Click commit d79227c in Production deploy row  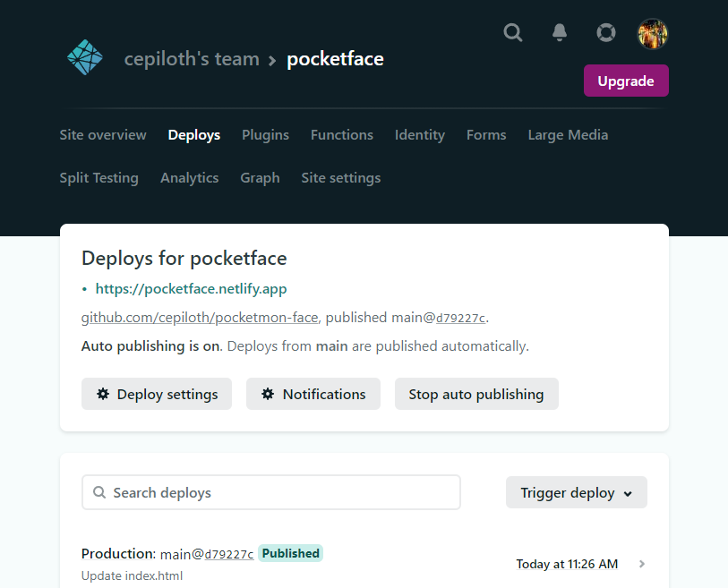click(229, 555)
